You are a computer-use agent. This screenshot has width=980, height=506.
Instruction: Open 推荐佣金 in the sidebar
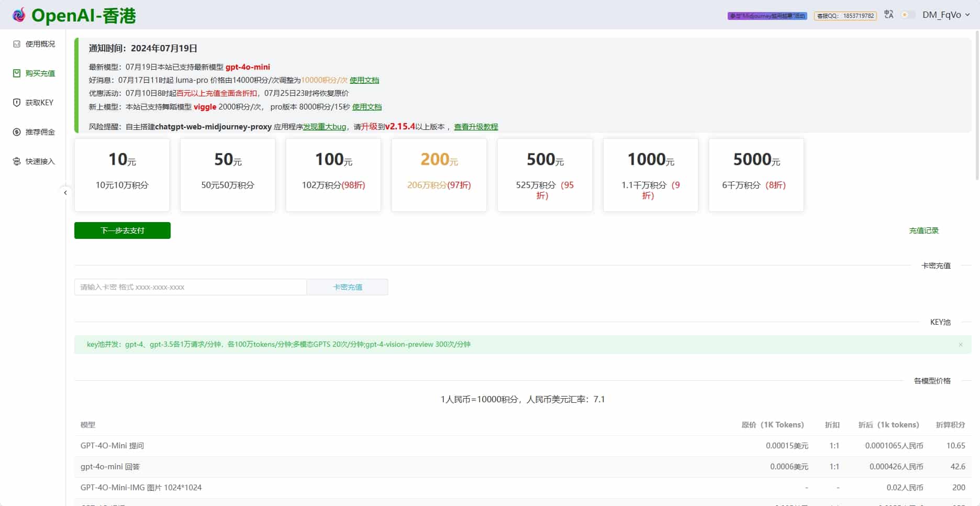[x=34, y=132]
